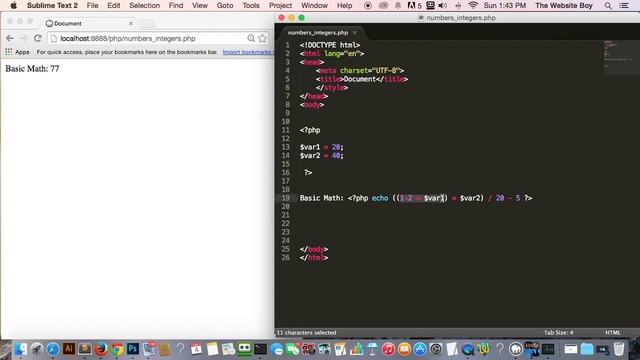
Task: Close the numbers_integers.php tab in Sublime
Action: pos(355,33)
